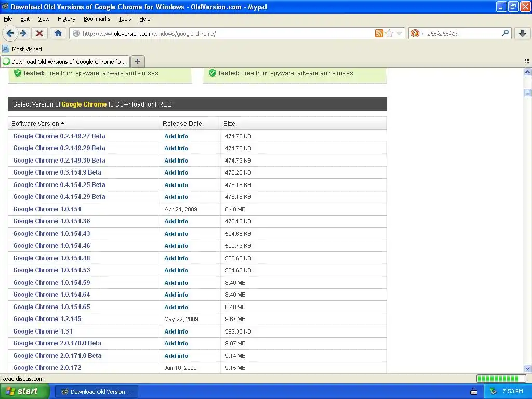
Task: Click the system tray icon beside the clock
Action: [x=493, y=392]
